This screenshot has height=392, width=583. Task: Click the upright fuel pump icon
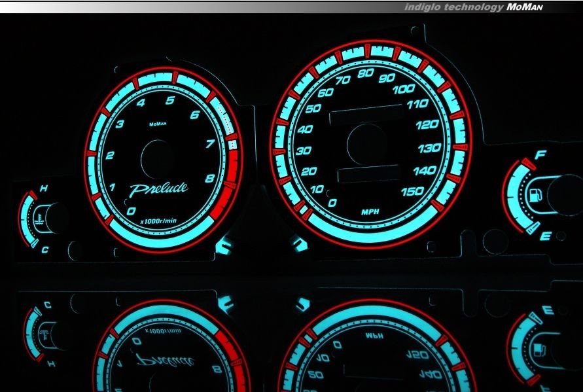pos(534,194)
